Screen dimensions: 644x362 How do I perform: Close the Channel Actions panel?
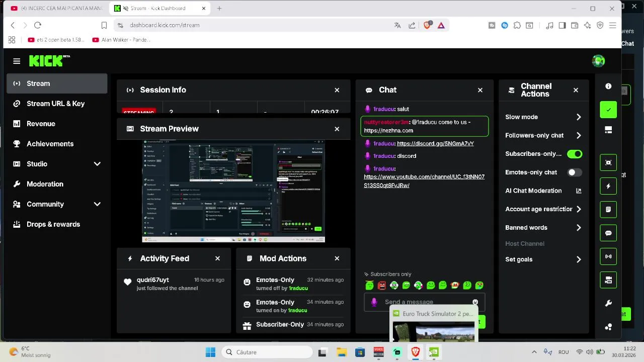point(576,90)
